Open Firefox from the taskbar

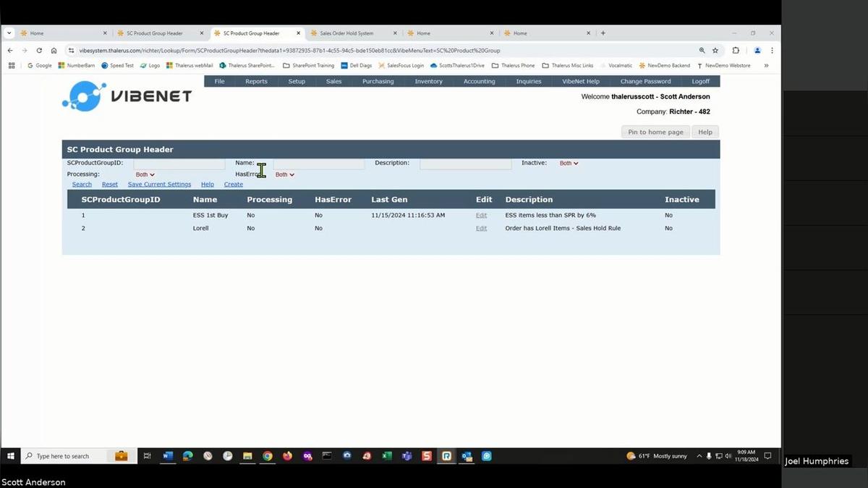(x=287, y=456)
